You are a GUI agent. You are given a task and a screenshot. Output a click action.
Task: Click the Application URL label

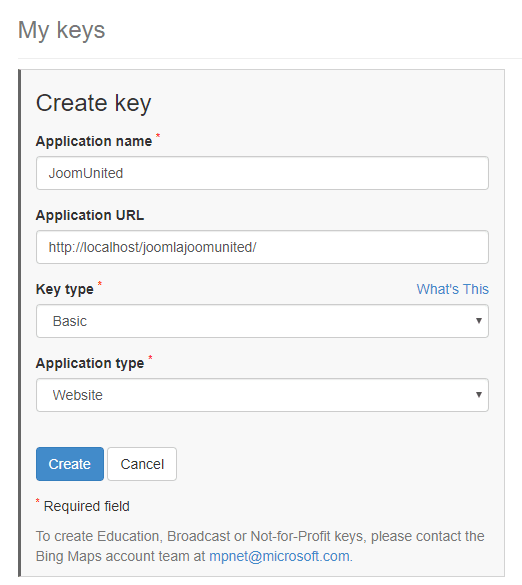(90, 215)
